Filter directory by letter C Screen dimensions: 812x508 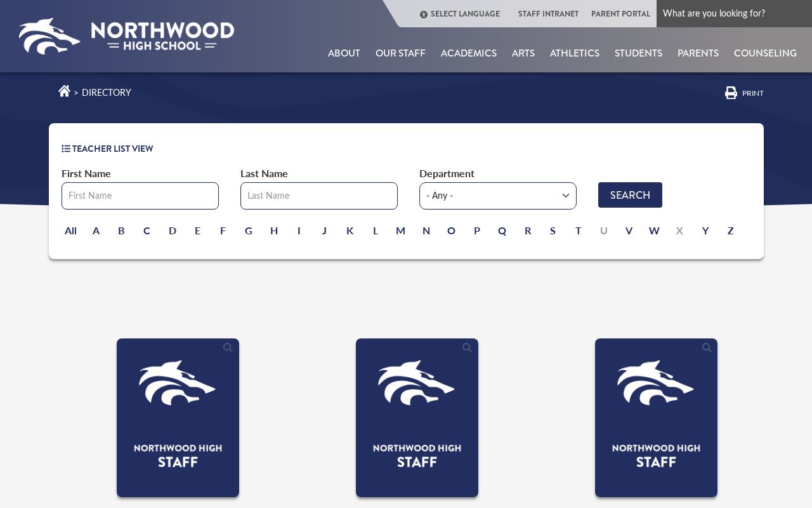[x=147, y=231]
